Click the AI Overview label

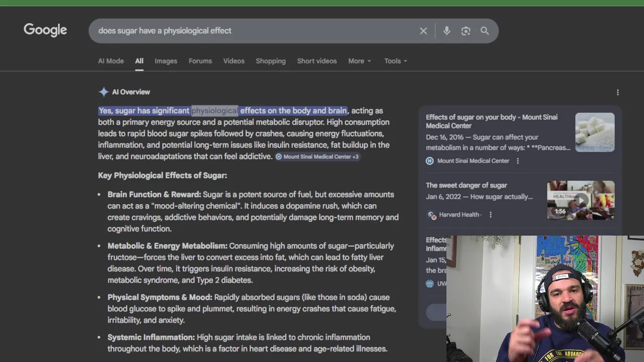click(x=131, y=92)
